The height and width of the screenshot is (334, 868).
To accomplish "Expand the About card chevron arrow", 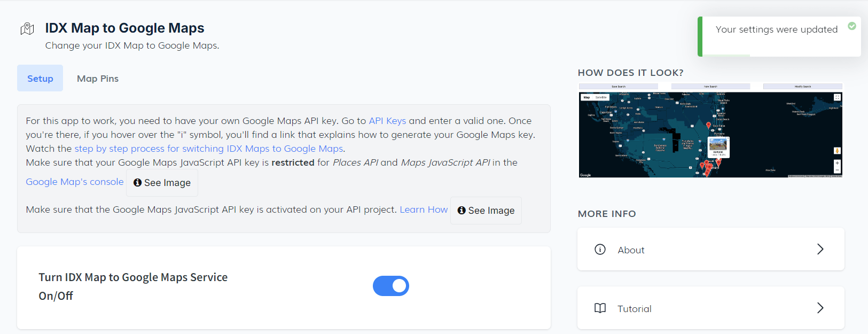I will click(x=820, y=249).
